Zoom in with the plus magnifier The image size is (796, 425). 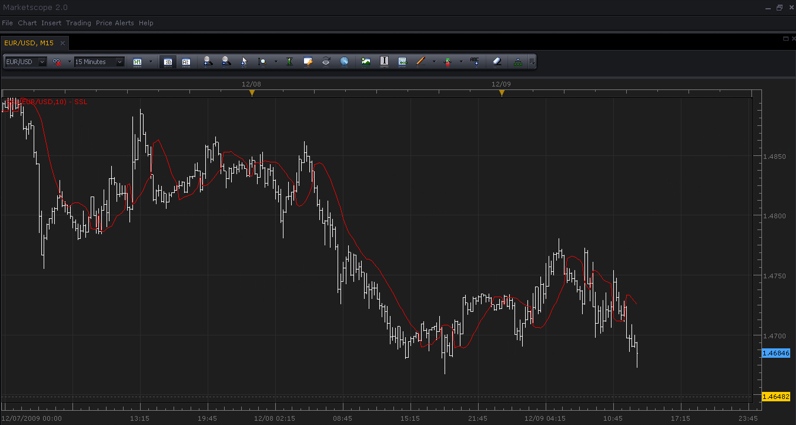tap(208, 61)
